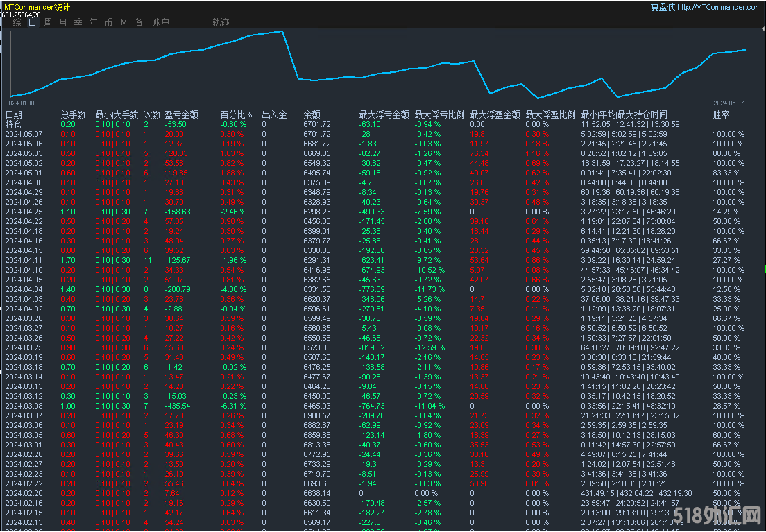766x532 pixels.
Task: Select the 2024.03.08 row date
Action: click(24, 404)
